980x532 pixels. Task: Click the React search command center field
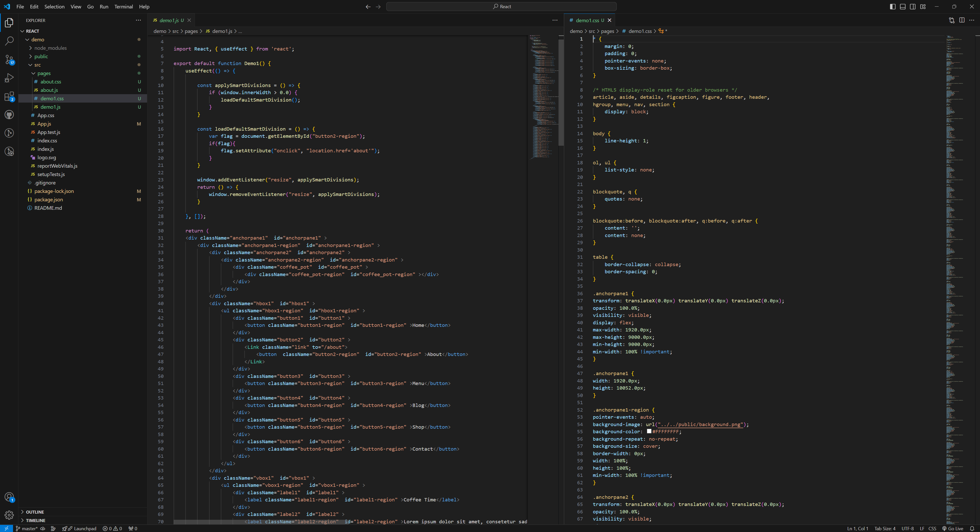pyautogui.click(x=501, y=6)
